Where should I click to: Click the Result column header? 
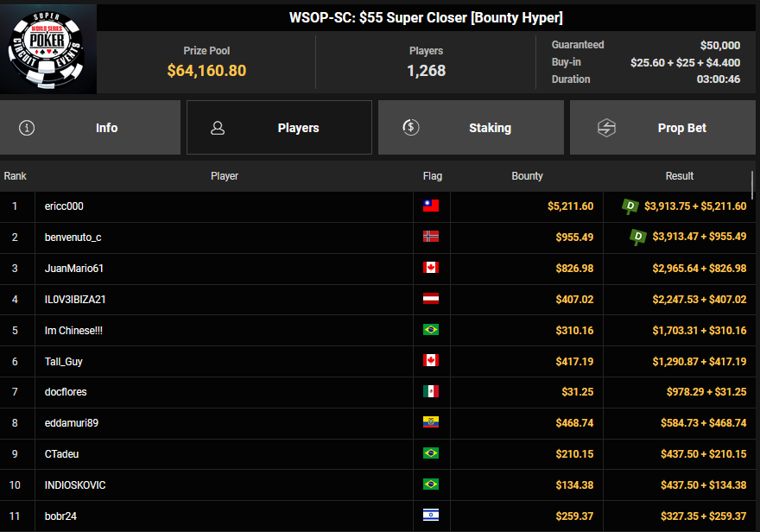click(x=679, y=176)
